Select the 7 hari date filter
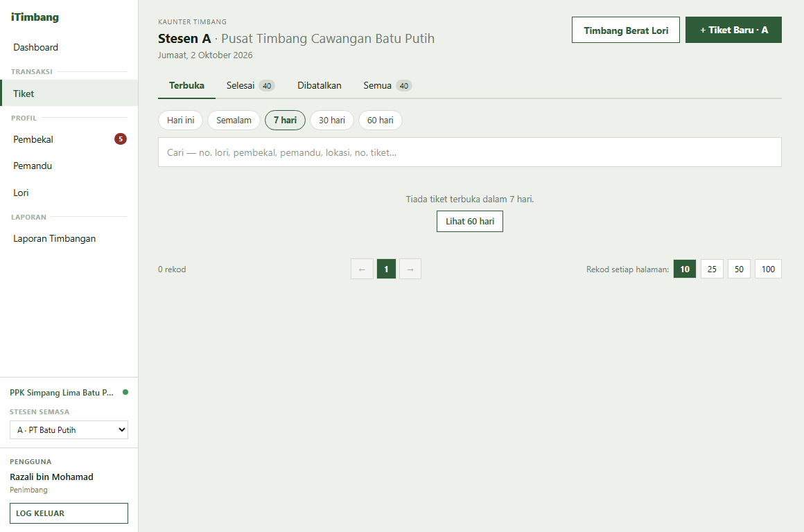The image size is (804, 532). 285,120
